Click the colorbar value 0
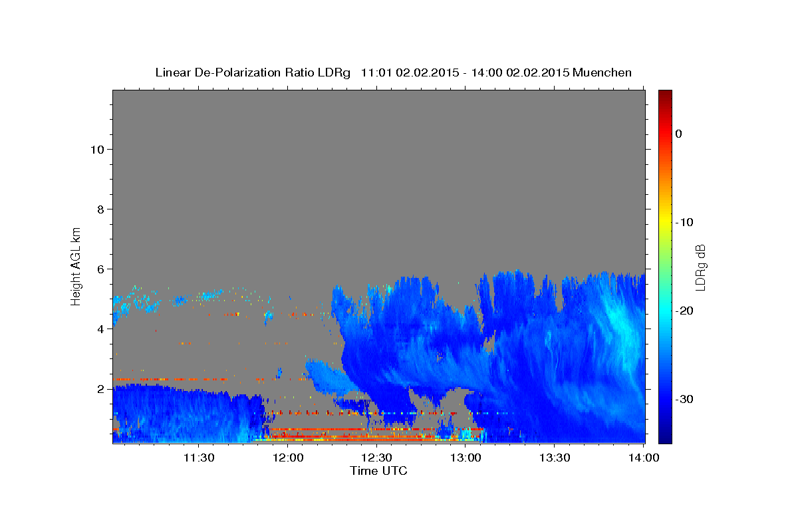The image size is (798, 532). click(679, 134)
